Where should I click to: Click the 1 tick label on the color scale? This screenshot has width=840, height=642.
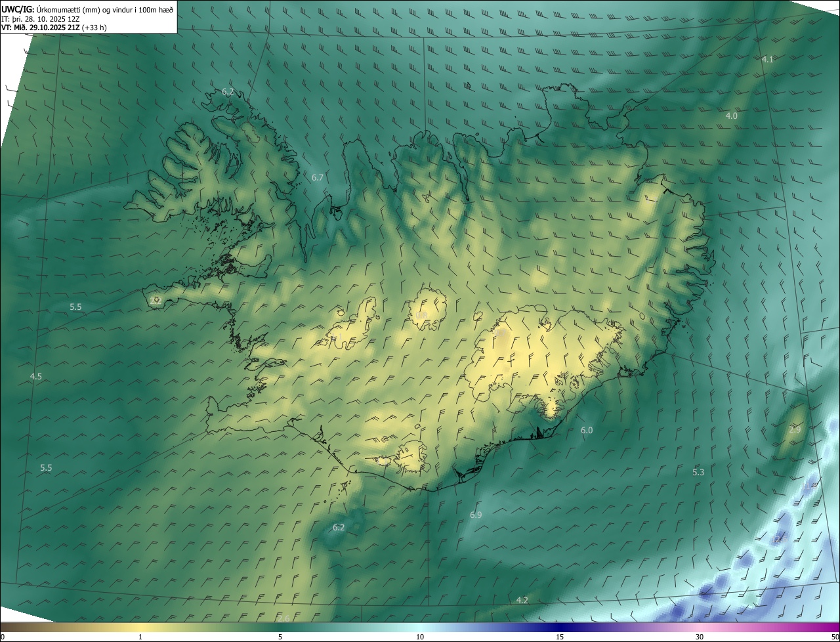click(x=140, y=637)
